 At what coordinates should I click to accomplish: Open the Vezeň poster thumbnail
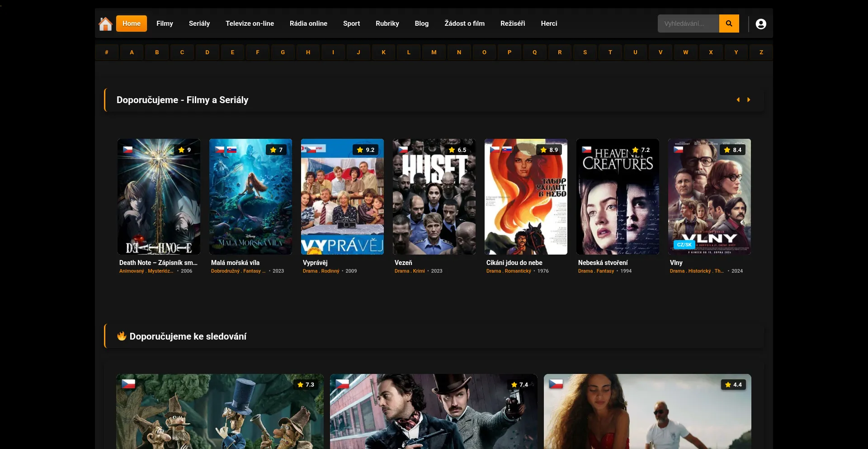click(434, 197)
